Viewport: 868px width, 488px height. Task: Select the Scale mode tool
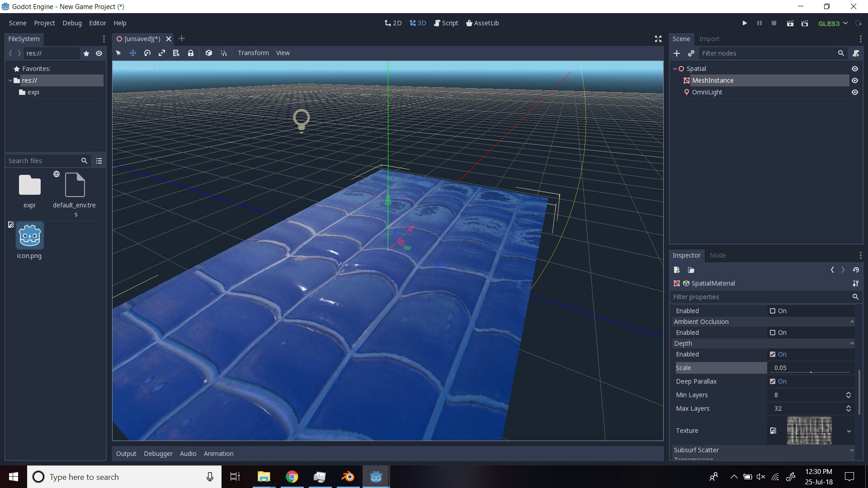coord(161,53)
